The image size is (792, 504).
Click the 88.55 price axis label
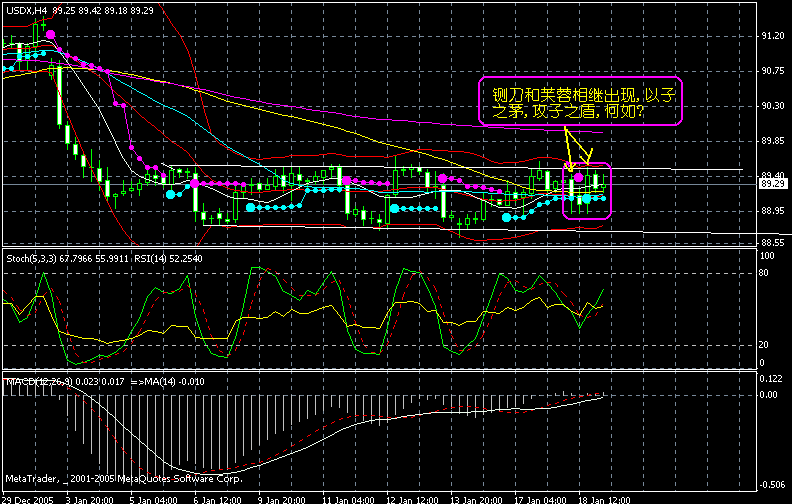pyautogui.click(x=773, y=242)
